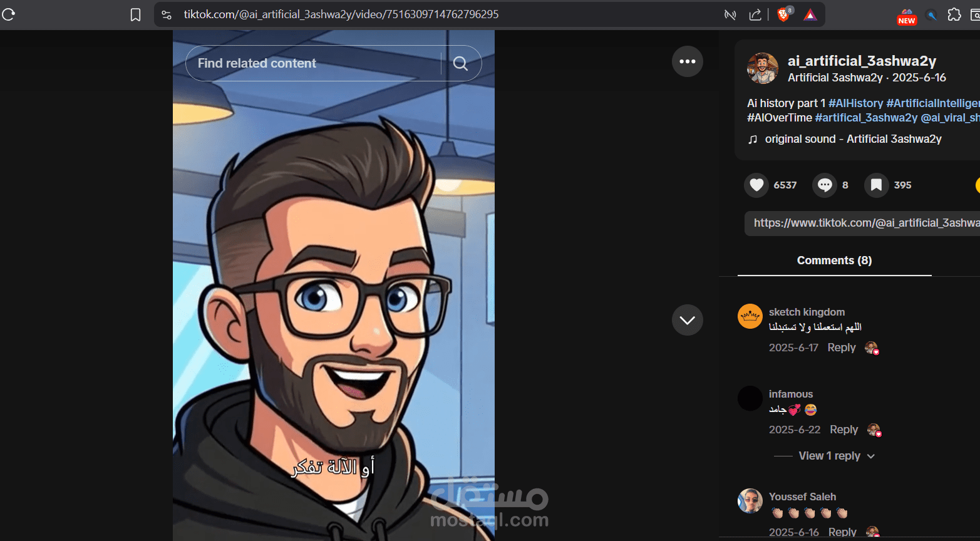Screen dimensions: 980x541
Task: Click the infamous commenter name
Action: [x=791, y=394]
